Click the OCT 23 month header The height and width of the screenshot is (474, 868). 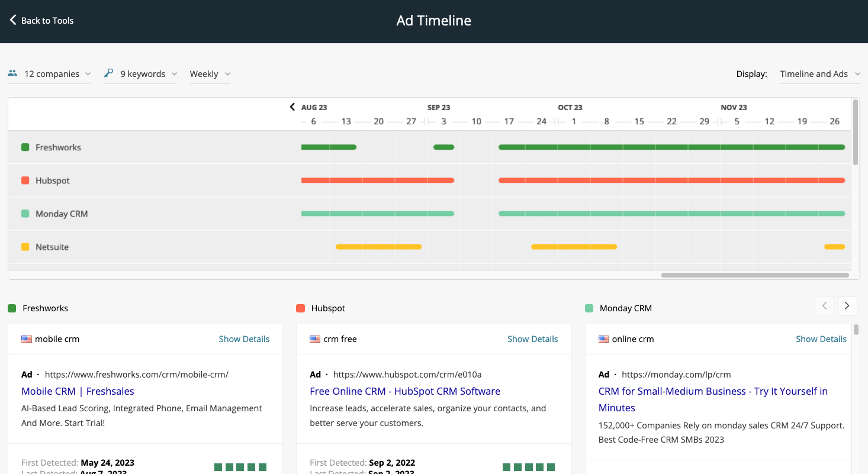[x=570, y=107]
